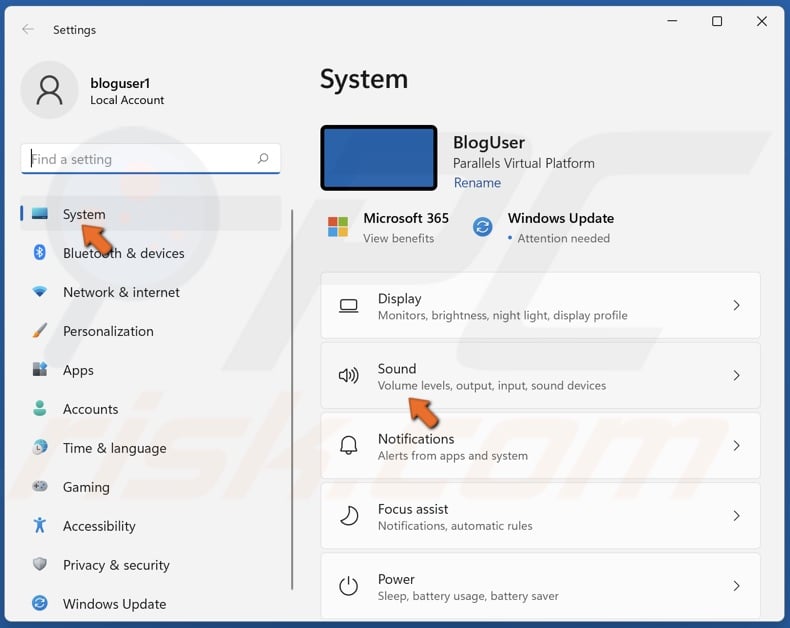Open Focus assist using its chevron arrow
The width and height of the screenshot is (790, 628).
tap(737, 516)
